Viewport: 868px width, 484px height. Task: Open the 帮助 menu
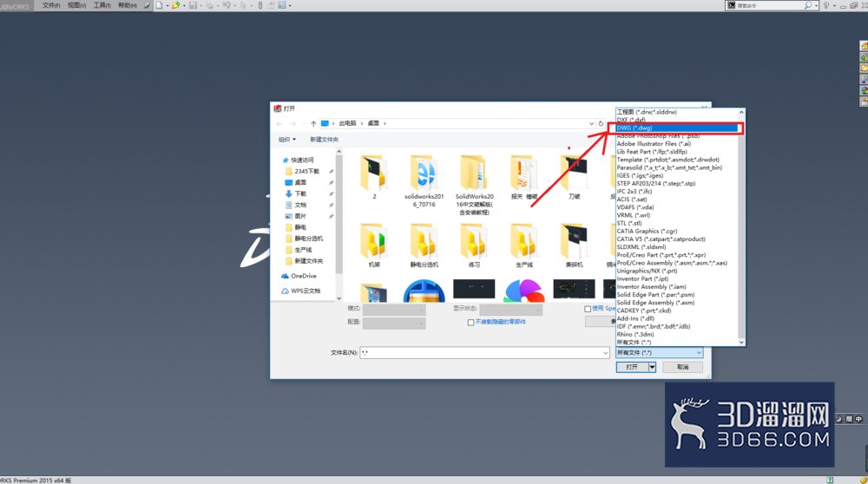(128, 5)
